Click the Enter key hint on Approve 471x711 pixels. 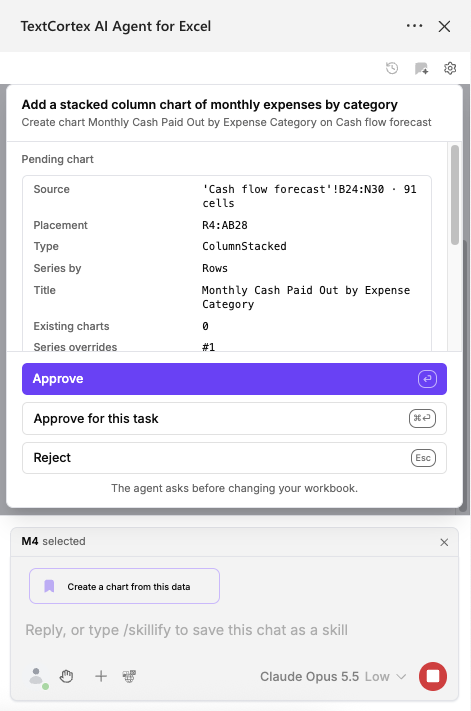pos(427,379)
